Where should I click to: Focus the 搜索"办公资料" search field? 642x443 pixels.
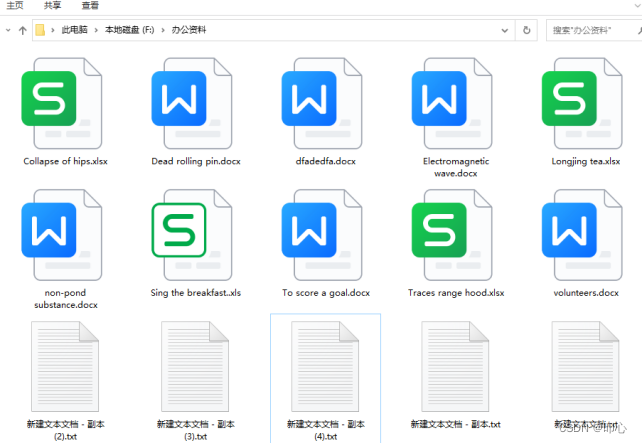click(594, 30)
